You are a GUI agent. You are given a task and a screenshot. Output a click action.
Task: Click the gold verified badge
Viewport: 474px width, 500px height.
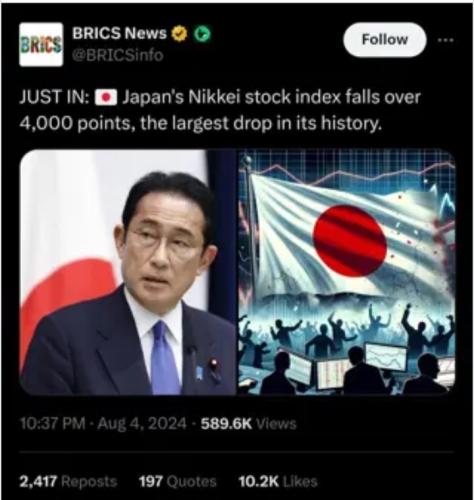pyautogui.click(x=180, y=33)
